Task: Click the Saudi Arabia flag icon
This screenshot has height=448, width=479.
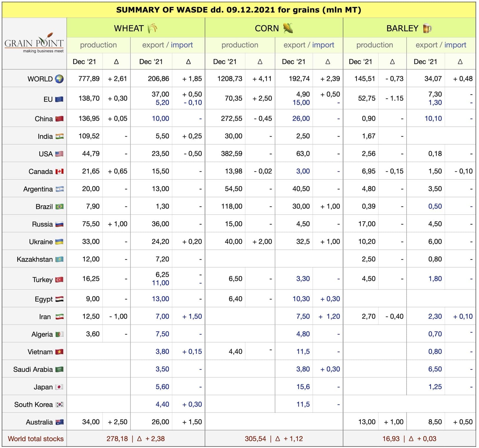Action: [59, 369]
